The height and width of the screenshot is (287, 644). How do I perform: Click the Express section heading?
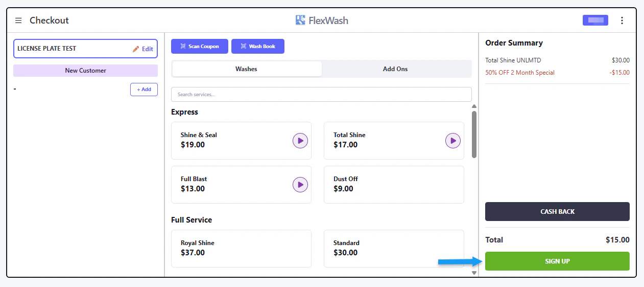coord(184,112)
